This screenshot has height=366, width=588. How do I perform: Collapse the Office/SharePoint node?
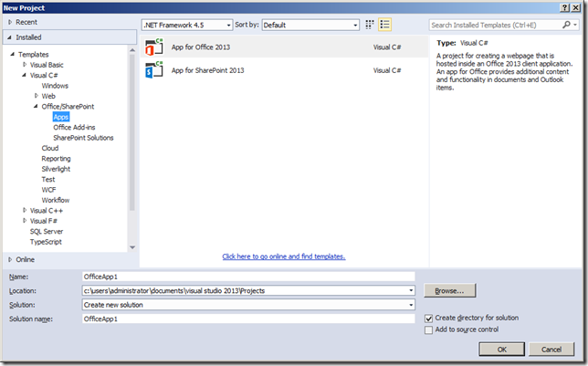click(x=36, y=106)
